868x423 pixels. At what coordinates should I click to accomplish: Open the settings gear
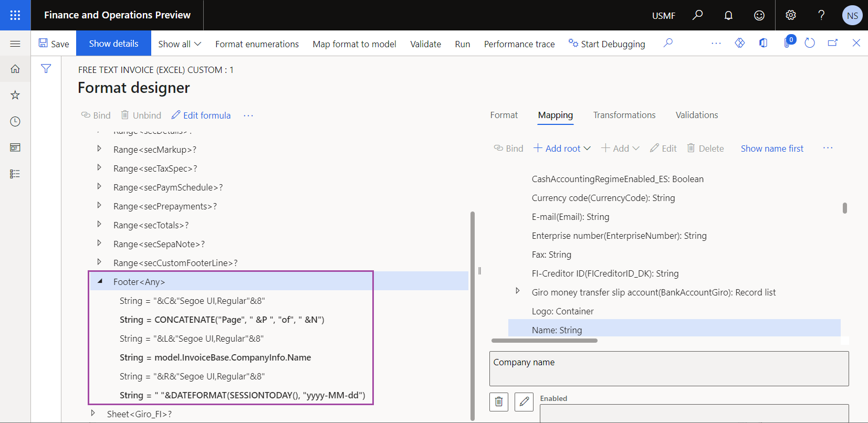point(791,15)
